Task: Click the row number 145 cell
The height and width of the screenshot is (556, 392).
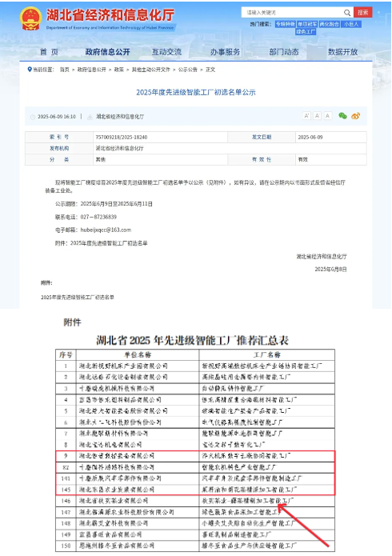Action: tap(66, 490)
